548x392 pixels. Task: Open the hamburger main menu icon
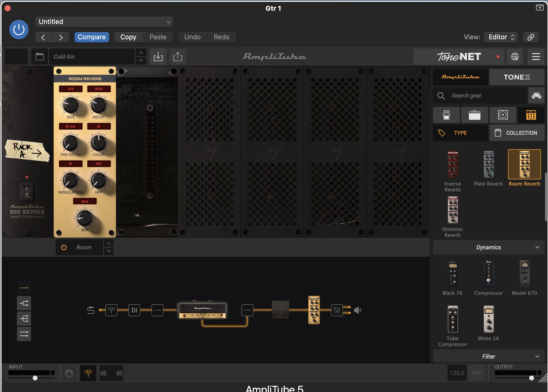pyautogui.click(x=536, y=56)
